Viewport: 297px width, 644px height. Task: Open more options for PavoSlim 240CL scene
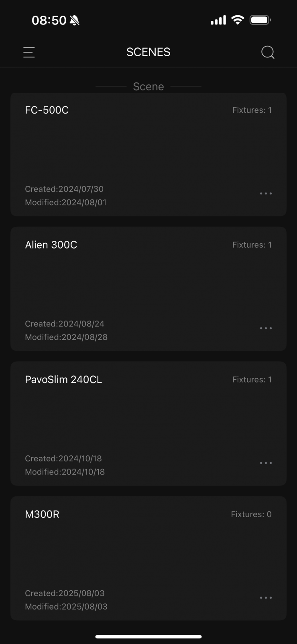click(x=266, y=463)
